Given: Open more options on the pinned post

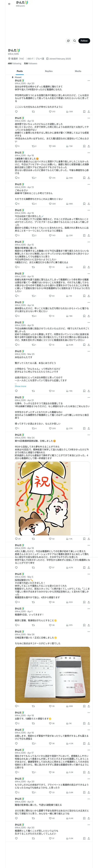Looking at the screenshot, I should pyautogui.click(x=89, y=81).
